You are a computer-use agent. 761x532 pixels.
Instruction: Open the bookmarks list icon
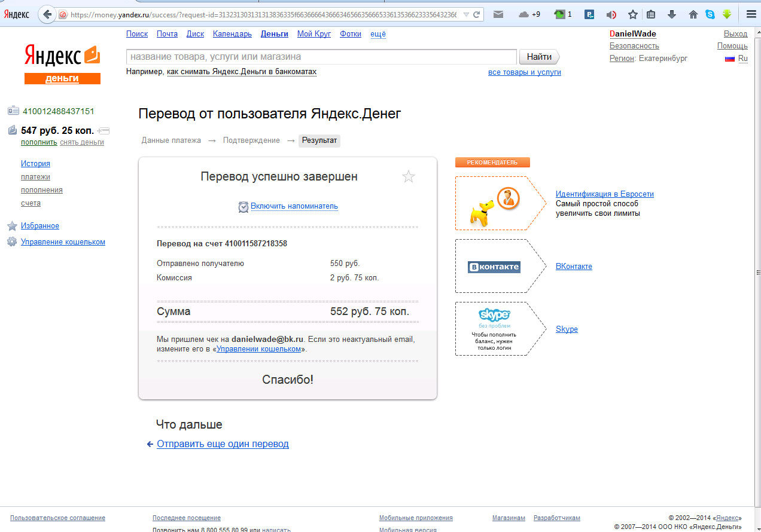652,14
